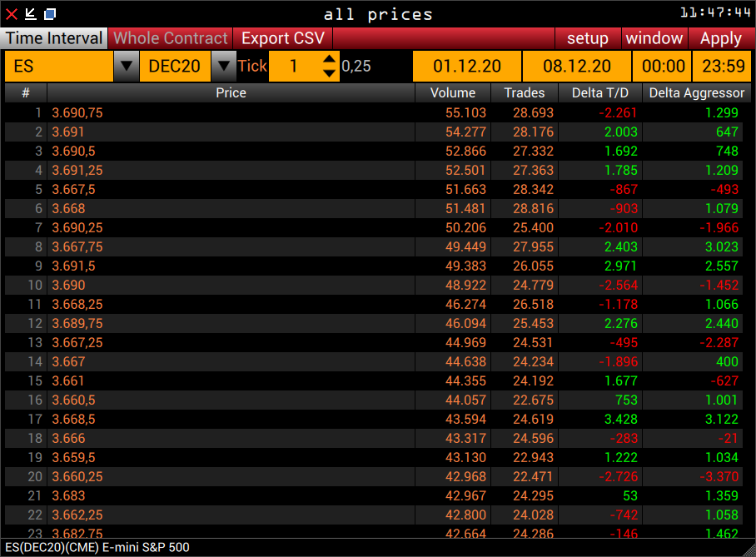This screenshot has height=557, width=756.
Task: Switch to the Time Interval tab
Action: 53,38
